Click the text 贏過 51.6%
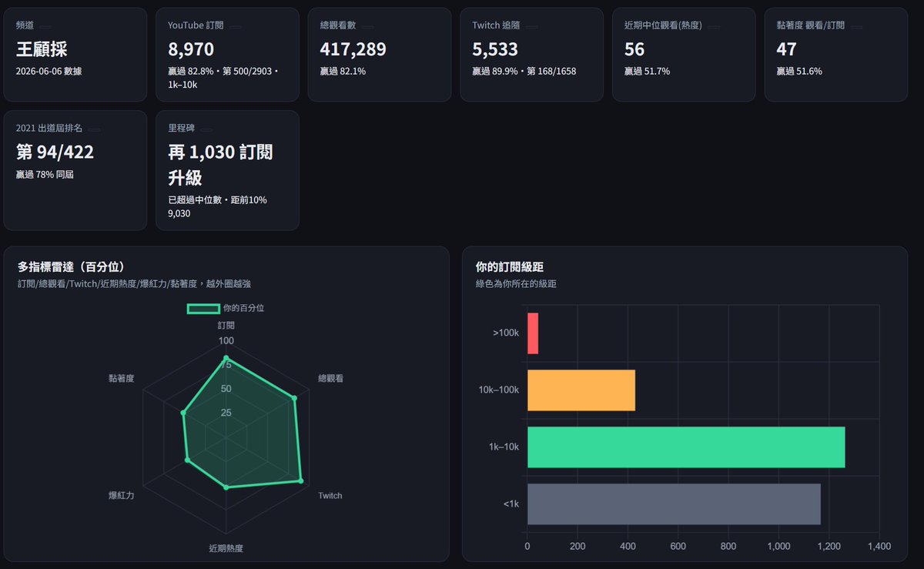The image size is (924, 569). point(799,71)
